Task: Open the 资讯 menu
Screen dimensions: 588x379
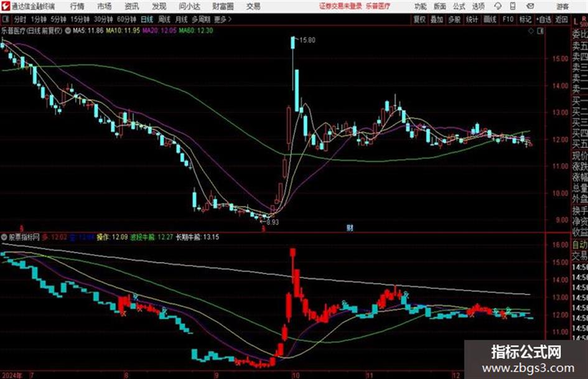Action: pos(132,6)
